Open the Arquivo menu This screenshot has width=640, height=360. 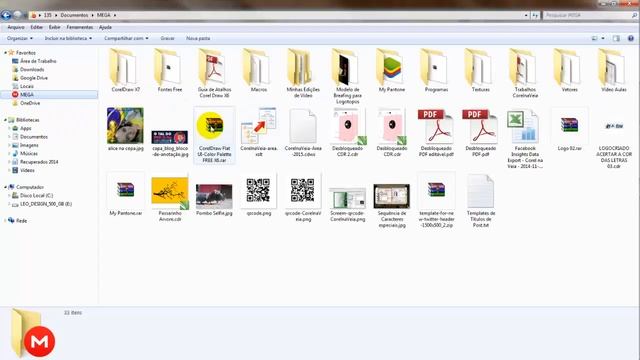(16, 27)
